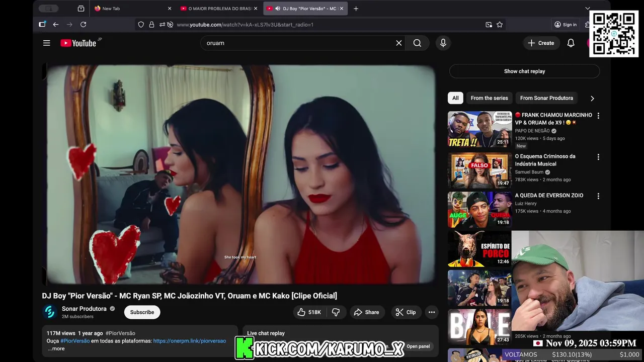Open A QUEDA DE EVERSON ZOIO thumbnail
This screenshot has width=644, height=362.
click(479, 210)
